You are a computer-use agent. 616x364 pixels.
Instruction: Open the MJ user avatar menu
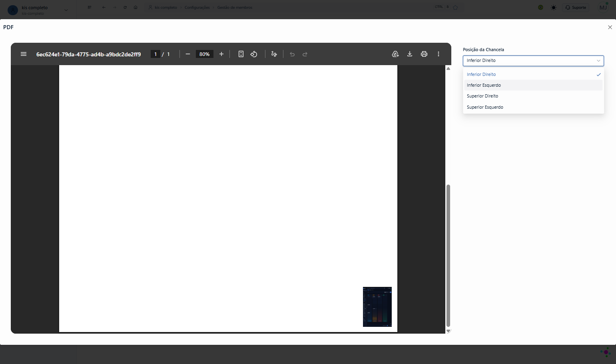coord(603,8)
